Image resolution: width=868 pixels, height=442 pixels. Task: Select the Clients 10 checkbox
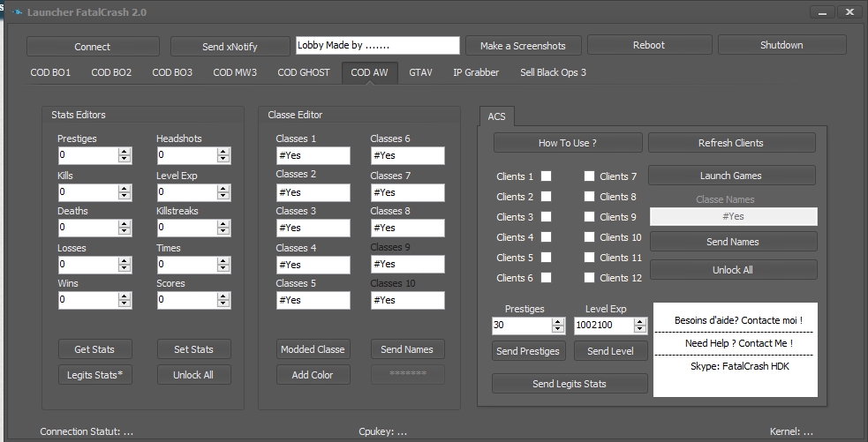[x=589, y=236]
